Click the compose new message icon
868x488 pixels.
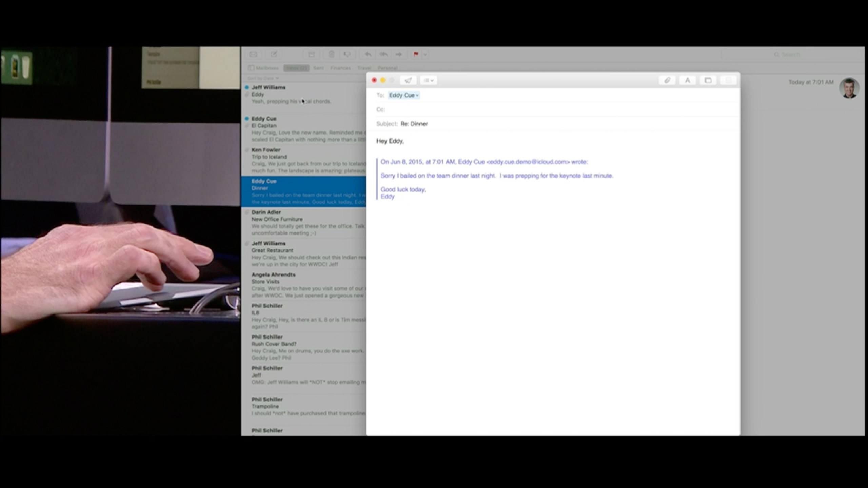point(274,54)
